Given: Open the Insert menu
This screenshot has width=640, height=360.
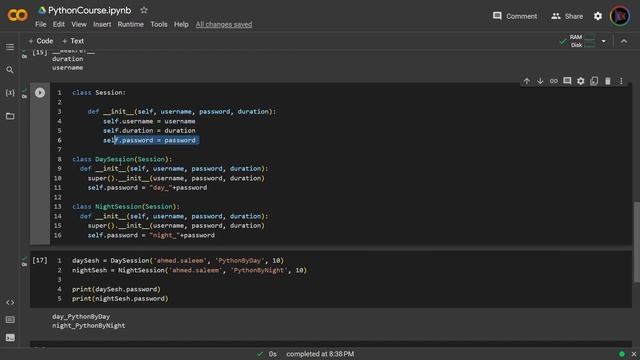Looking at the screenshot, I should click(x=102, y=24).
